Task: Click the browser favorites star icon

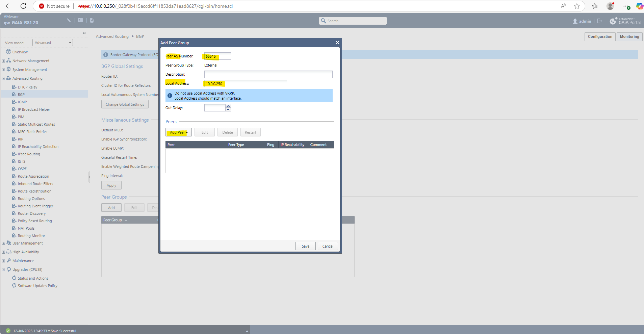Action: (x=577, y=6)
